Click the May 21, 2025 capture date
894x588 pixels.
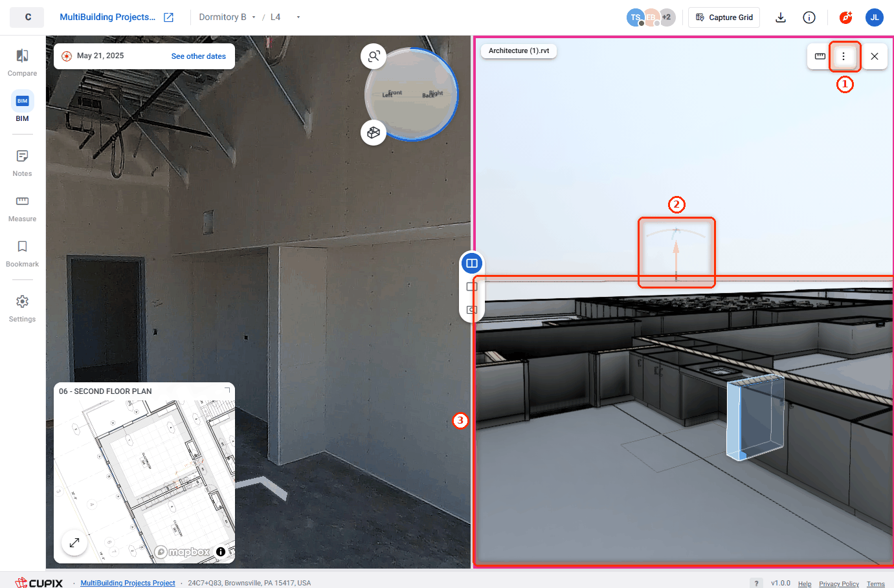tap(100, 56)
